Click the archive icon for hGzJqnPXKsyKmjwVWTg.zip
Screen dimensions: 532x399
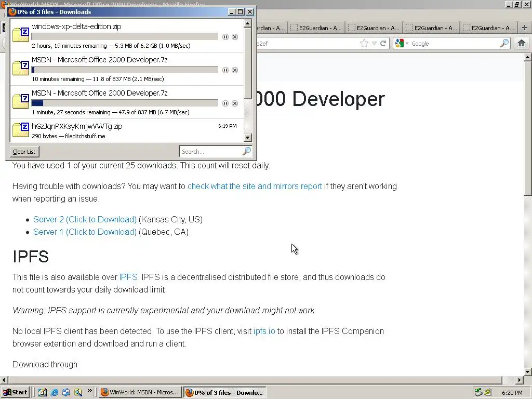(21, 130)
